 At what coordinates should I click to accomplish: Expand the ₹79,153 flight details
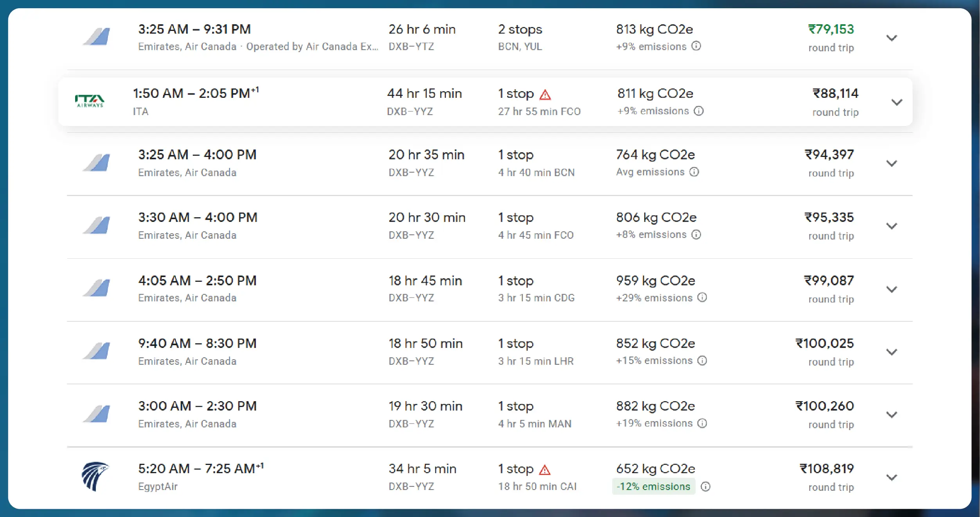892,38
